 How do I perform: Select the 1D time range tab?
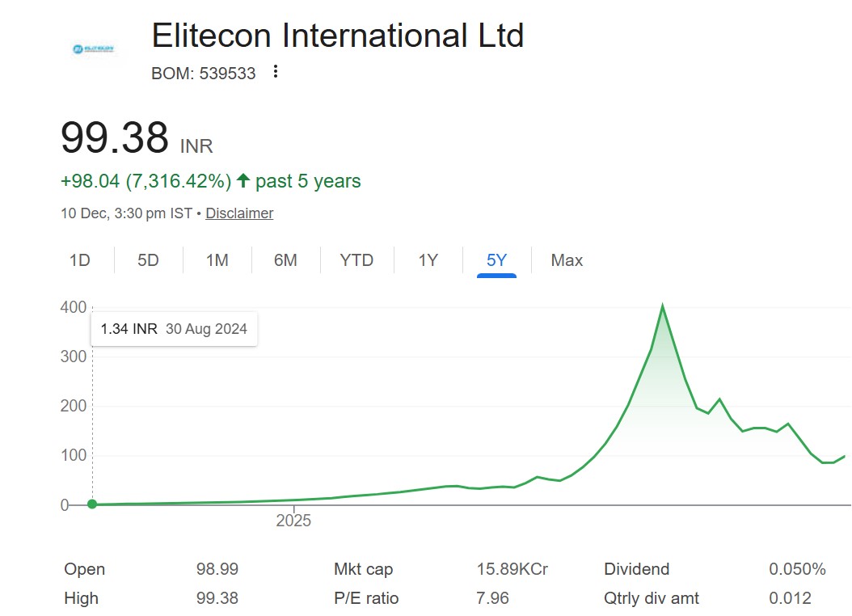tap(80, 260)
